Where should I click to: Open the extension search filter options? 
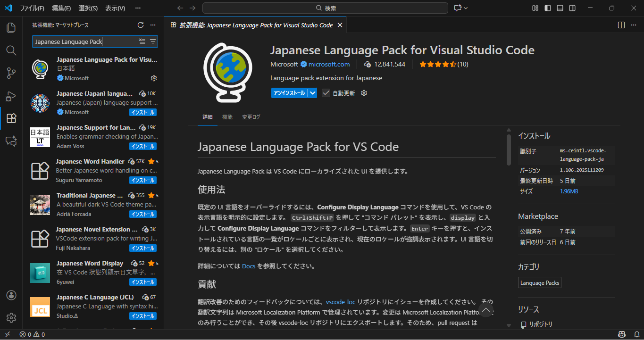pyautogui.click(x=152, y=41)
